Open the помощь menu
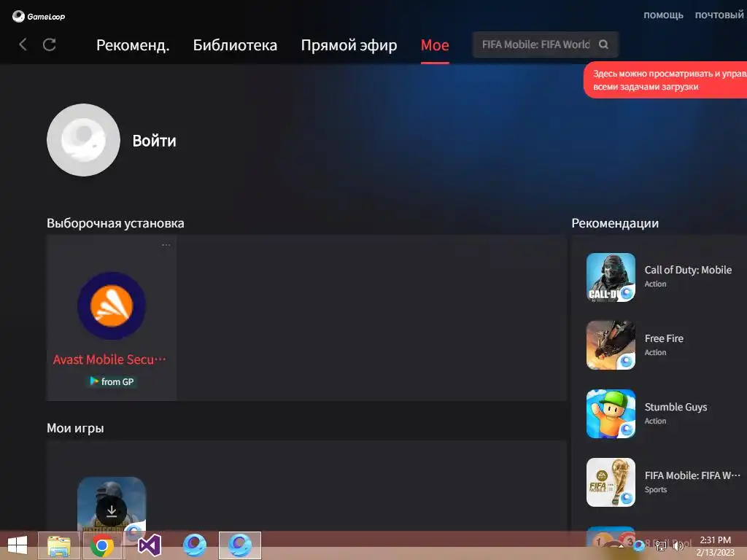747x560 pixels. point(663,15)
